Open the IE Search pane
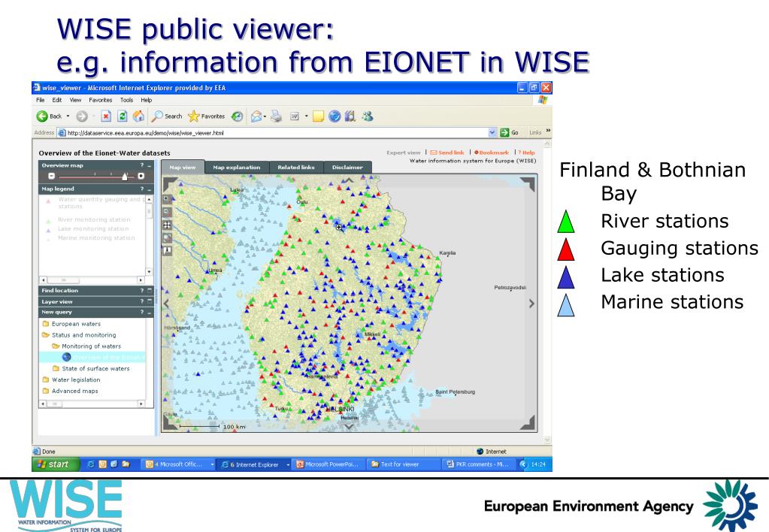 (x=167, y=116)
